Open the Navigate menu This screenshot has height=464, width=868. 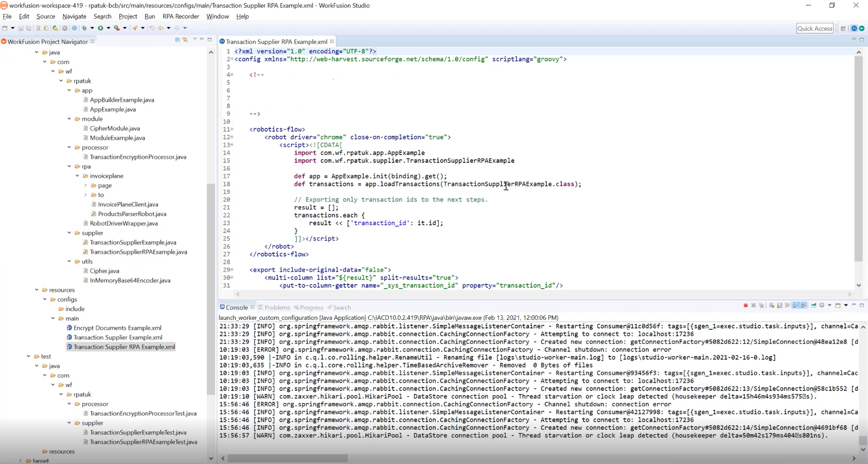pyautogui.click(x=74, y=17)
